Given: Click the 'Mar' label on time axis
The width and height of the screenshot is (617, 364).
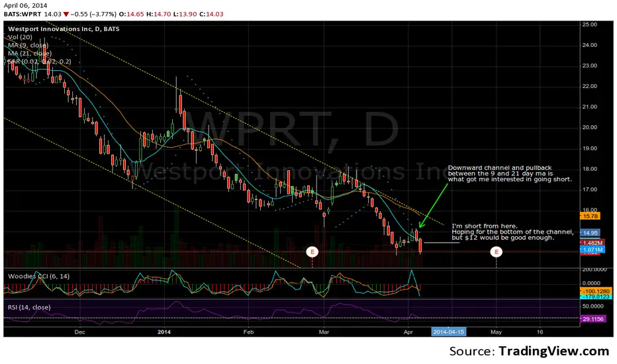Looking at the screenshot, I should tap(324, 332).
